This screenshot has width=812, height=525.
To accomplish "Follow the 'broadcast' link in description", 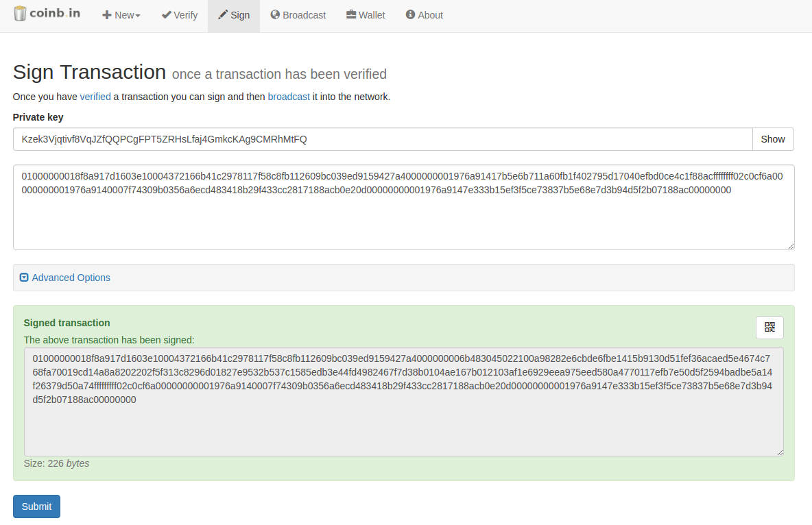I will 289,97.
